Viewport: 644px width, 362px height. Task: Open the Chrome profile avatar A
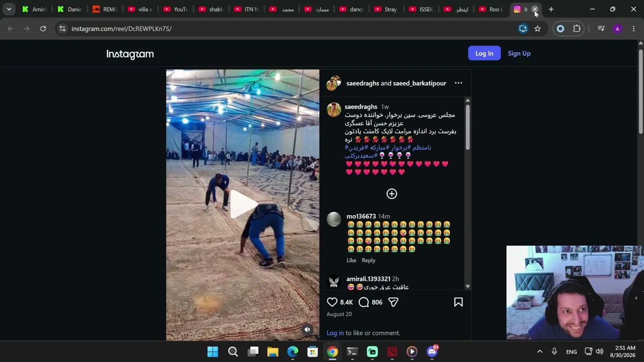click(617, 29)
